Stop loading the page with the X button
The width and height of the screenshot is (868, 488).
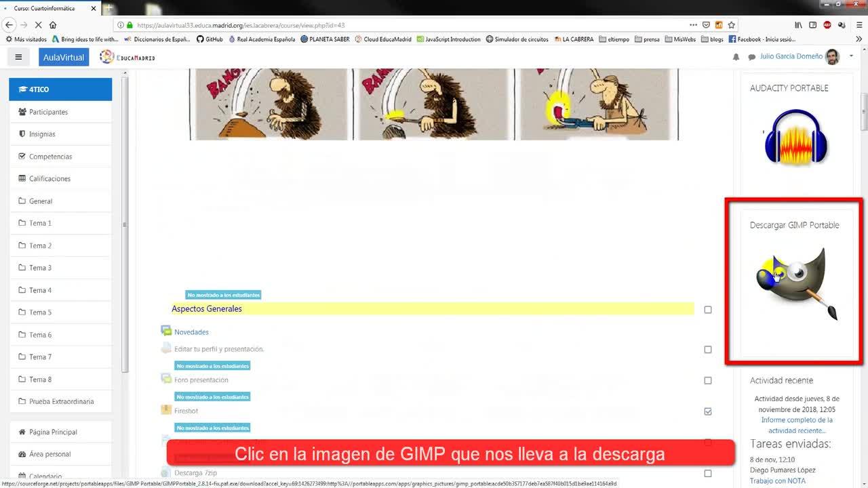[38, 25]
